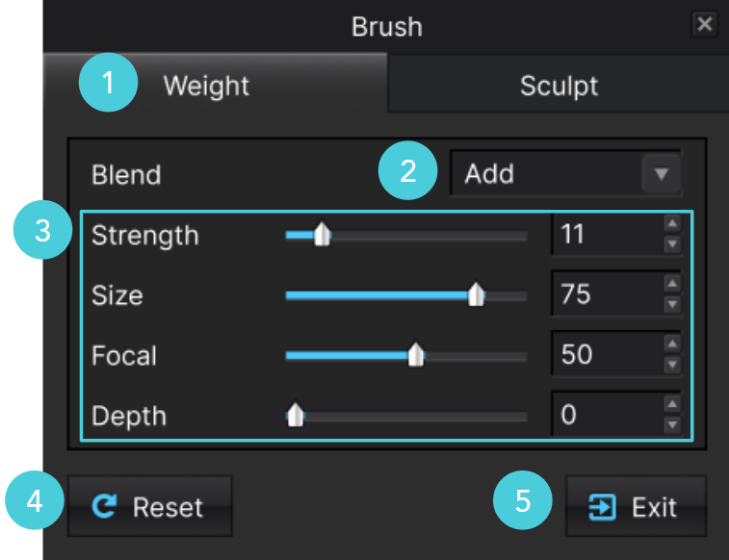Click the Depth slider handle
729x560 pixels.
pyautogui.click(x=296, y=414)
